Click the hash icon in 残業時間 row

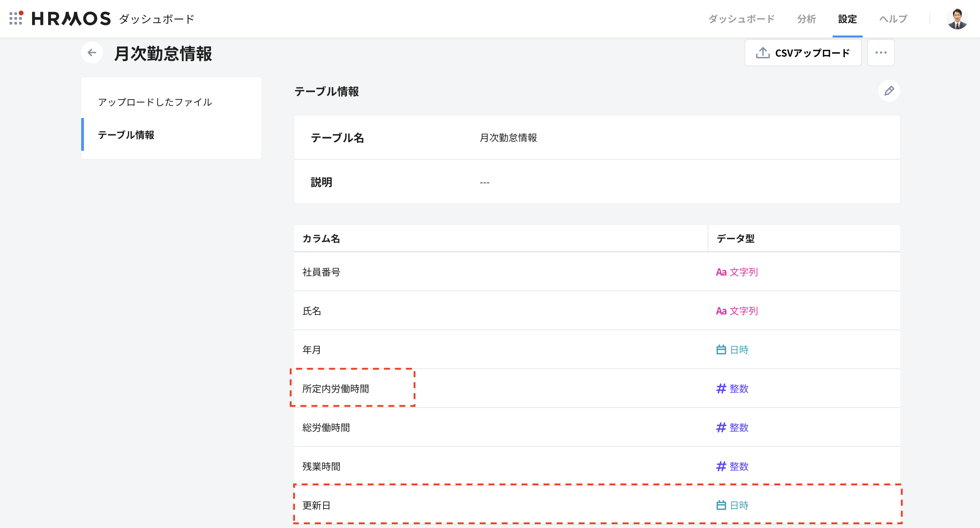(721, 466)
